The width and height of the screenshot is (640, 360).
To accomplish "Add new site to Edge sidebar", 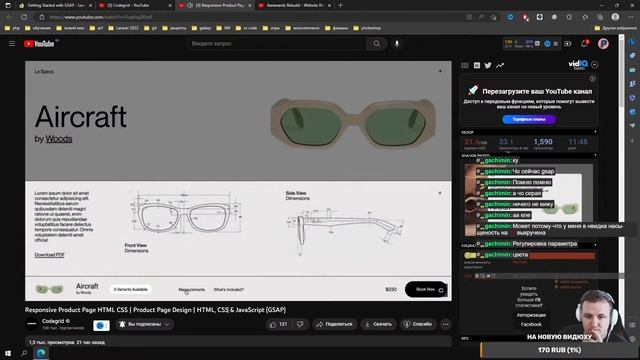I will click(x=632, y=140).
